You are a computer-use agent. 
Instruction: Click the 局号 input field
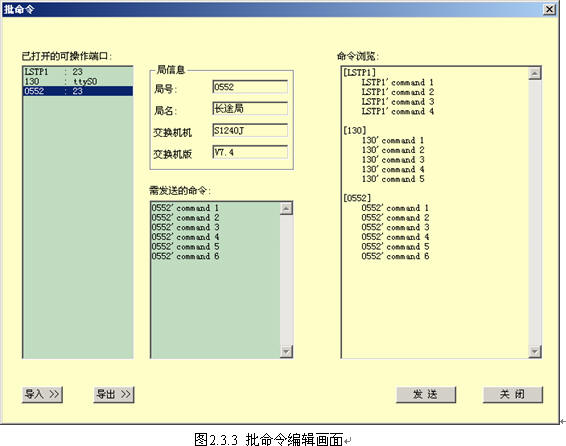250,87
